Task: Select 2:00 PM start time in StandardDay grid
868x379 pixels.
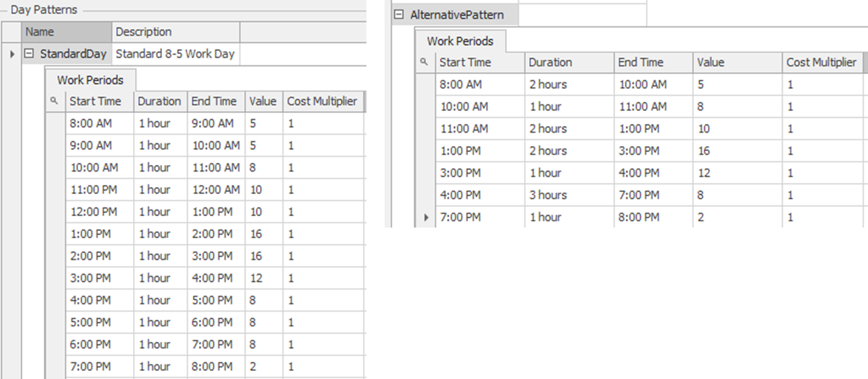Action: pyautogui.click(x=99, y=256)
